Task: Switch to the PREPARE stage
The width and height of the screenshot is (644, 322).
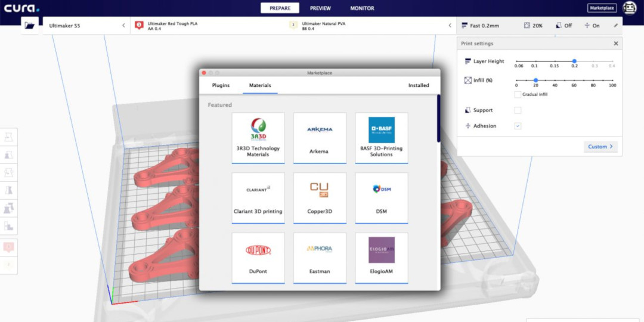Action: [280, 8]
